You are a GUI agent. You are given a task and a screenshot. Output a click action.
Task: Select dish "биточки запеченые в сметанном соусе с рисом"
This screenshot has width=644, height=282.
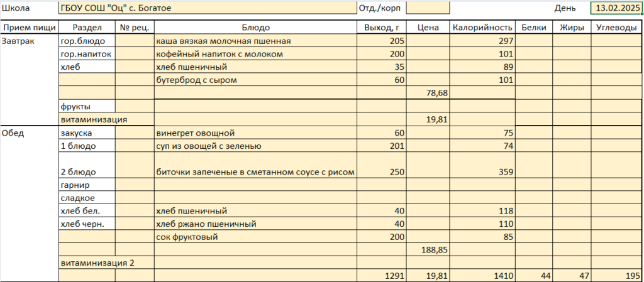pos(255,166)
